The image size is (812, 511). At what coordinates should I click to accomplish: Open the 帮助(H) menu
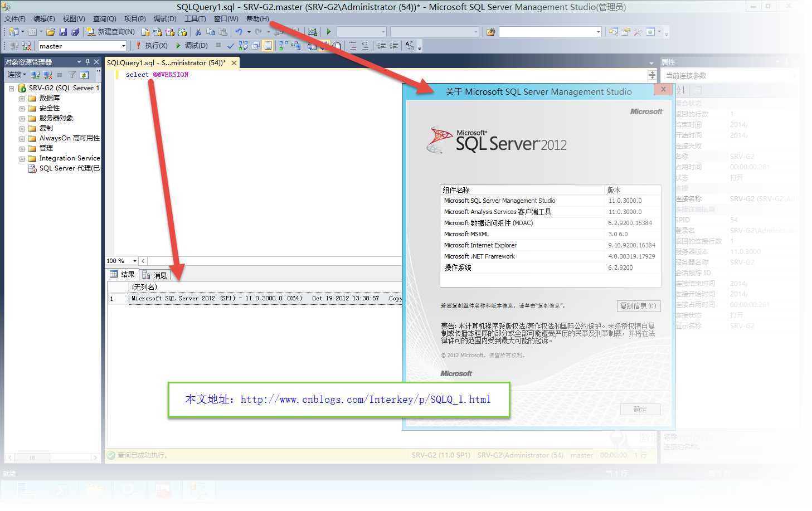coord(257,18)
